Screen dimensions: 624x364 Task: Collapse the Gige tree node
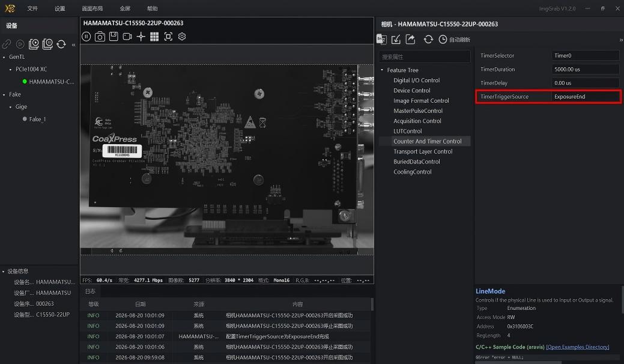coord(10,107)
